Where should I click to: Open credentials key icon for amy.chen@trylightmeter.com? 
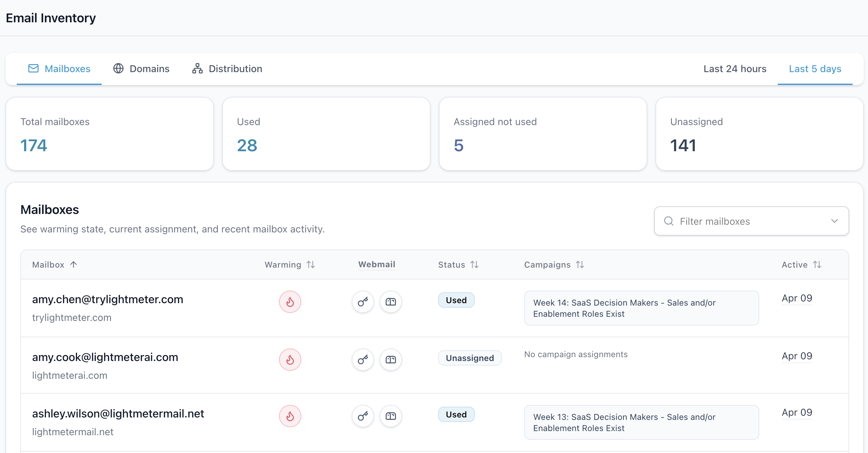click(x=363, y=302)
